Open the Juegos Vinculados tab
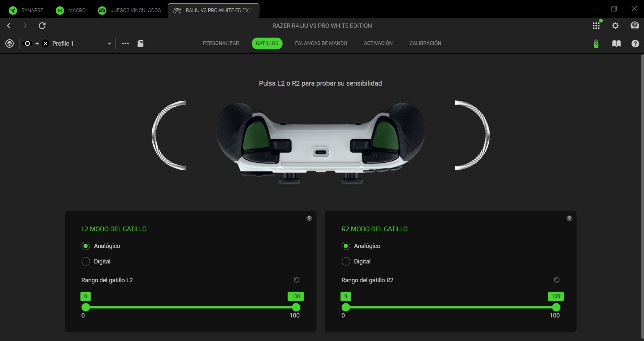 [130, 10]
